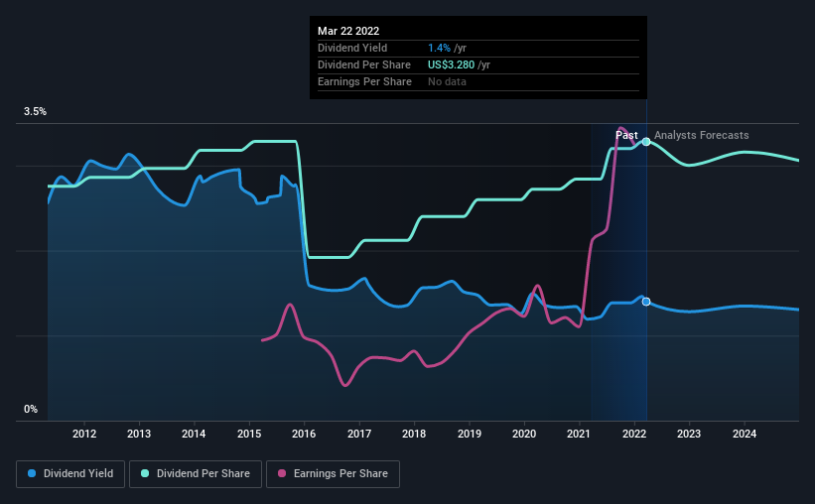This screenshot has width=815, height=504.
Task: Toggle the Dividend Yield legend button
Action: tap(70, 474)
